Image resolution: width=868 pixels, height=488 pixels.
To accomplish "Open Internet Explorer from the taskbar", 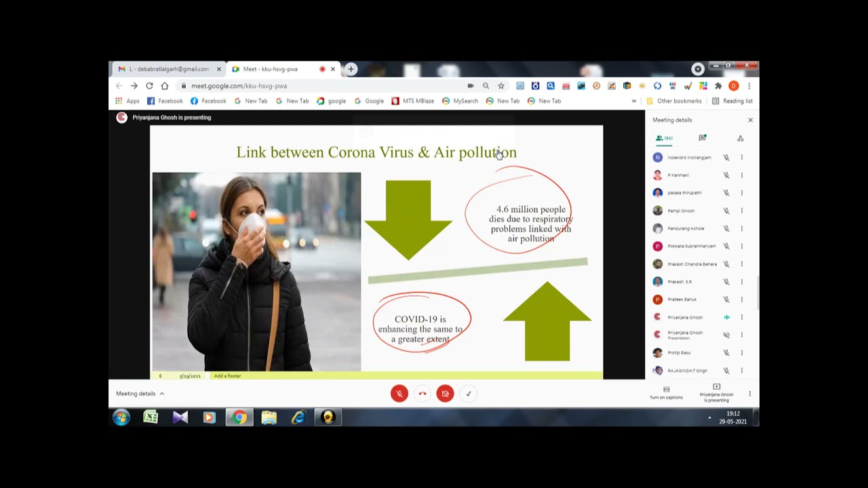I will (x=298, y=418).
